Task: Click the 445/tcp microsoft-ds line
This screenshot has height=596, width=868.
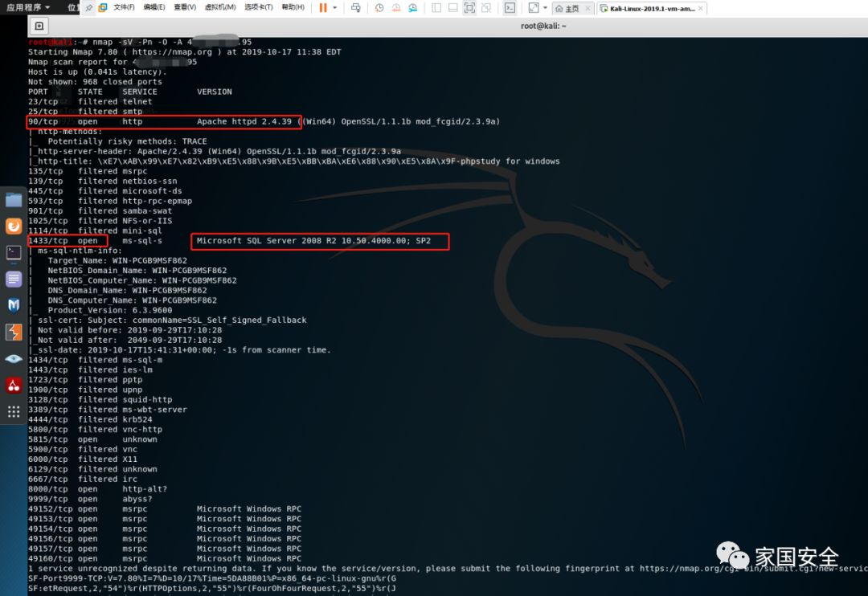Action: click(104, 191)
